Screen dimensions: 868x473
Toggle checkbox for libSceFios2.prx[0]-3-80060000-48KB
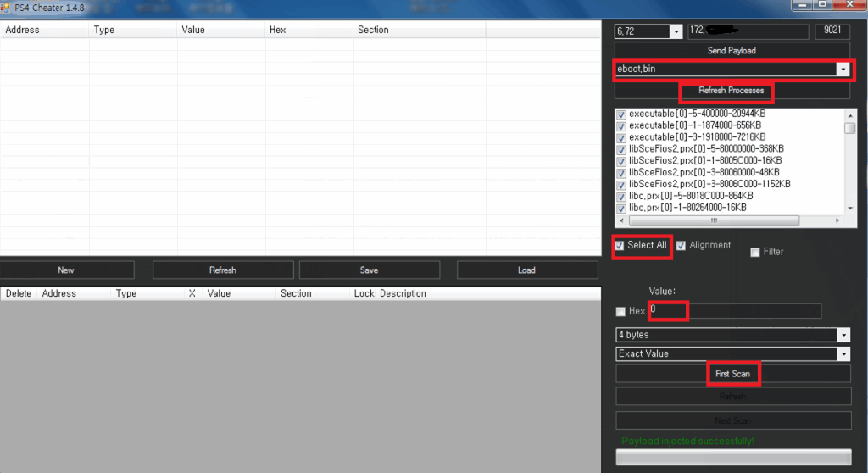[621, 173]
